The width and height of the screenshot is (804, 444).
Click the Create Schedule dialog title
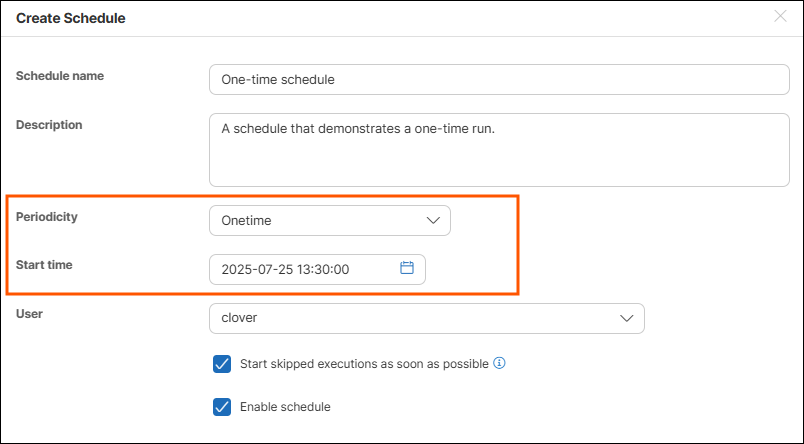pos(70,18)
